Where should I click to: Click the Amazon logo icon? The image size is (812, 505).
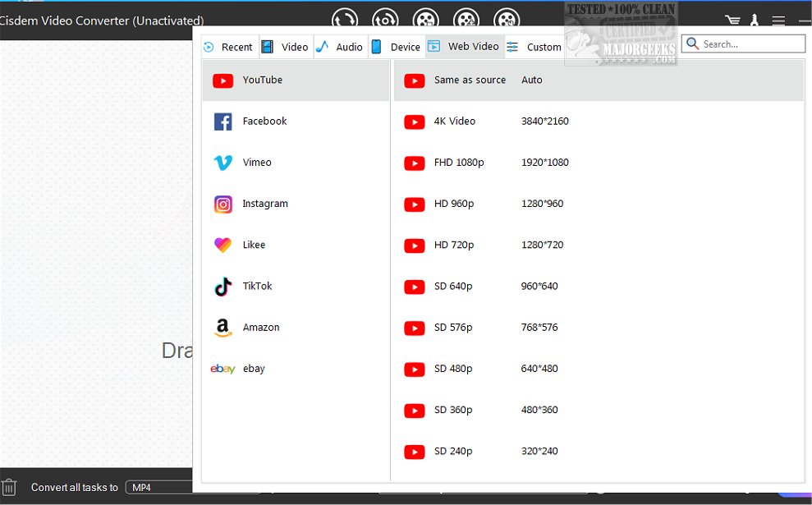[x=222, y=328]
